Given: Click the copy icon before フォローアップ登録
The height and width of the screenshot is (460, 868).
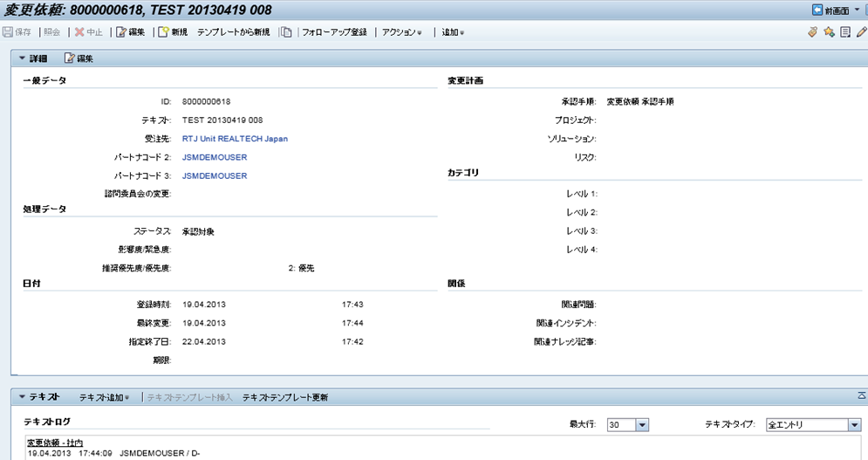Looking at the screenshot, I should pos(286,32).
